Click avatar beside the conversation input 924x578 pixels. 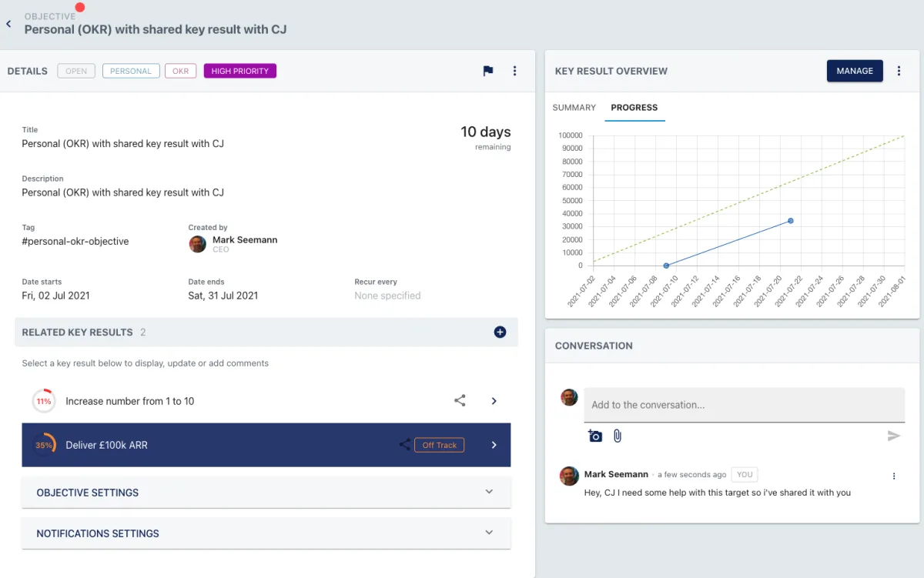tap(569, 397)
